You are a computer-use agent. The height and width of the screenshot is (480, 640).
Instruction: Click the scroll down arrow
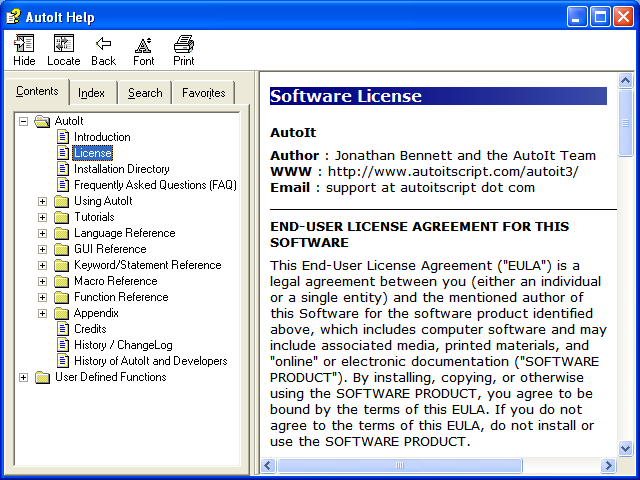point(625,448)
